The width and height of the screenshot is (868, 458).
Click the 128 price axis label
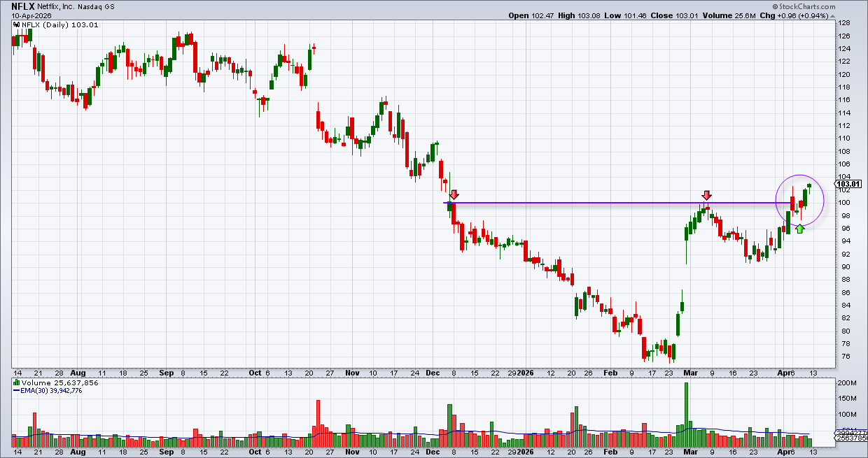pyautogui.click(x=844, y=23)
